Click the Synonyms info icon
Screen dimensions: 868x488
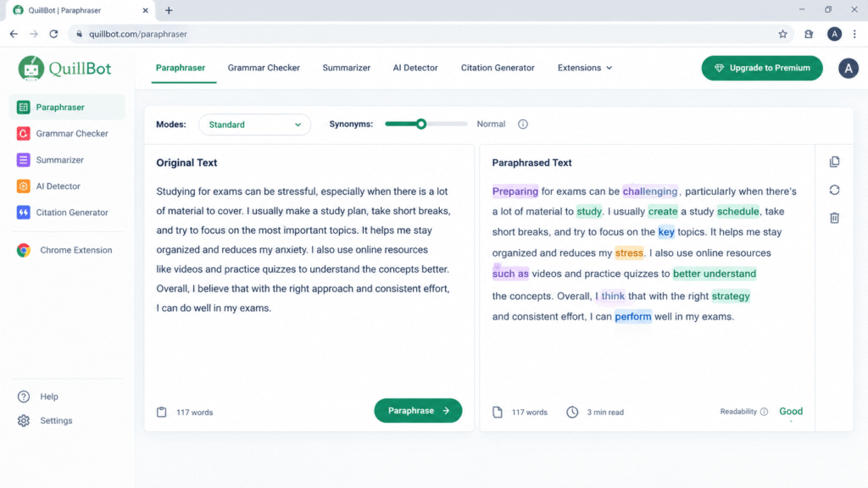(x=522, y=124)
